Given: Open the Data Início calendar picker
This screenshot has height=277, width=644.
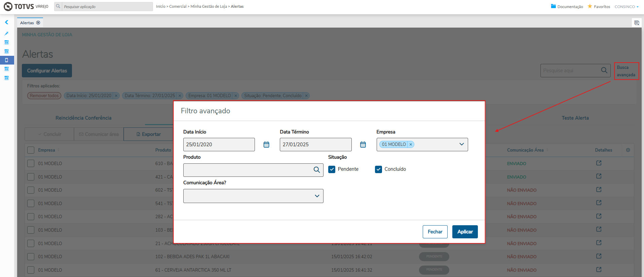Looking at the screenshot, I should tap(266, 145).
